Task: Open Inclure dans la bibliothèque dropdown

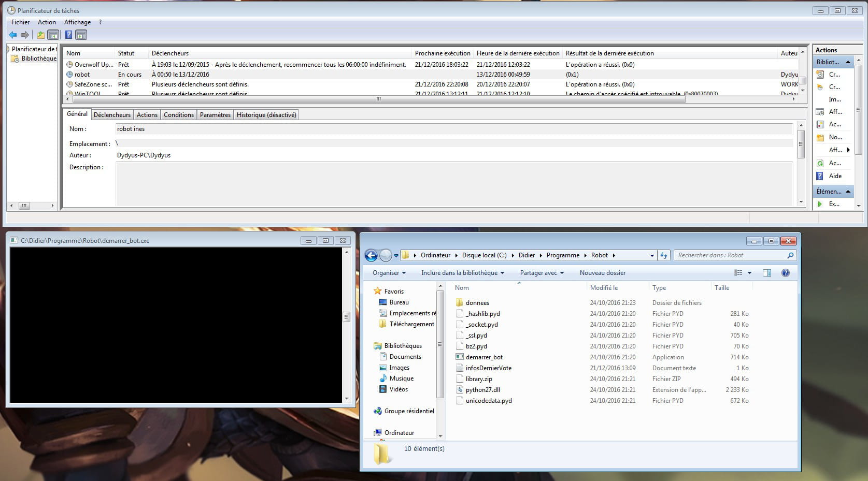Action: [463, 273]
